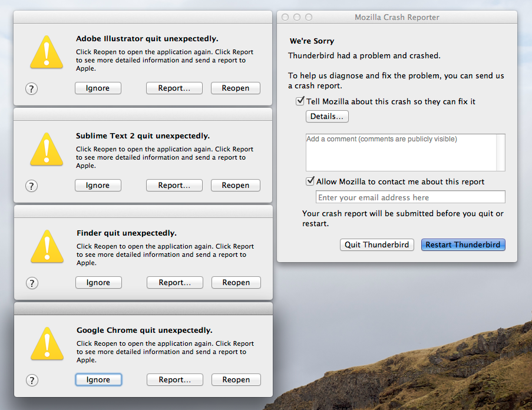Restart Thunderbird from crash reporter

click(x=463, y=245)
